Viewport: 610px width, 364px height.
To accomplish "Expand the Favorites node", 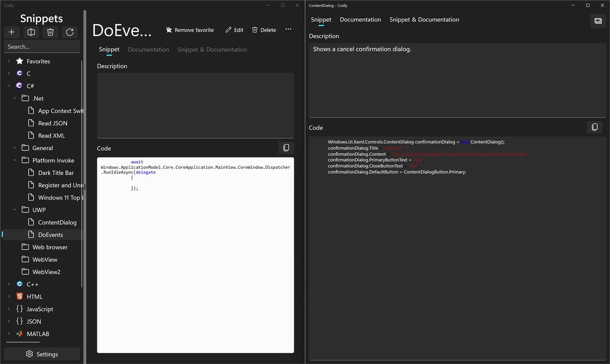I will 9,61.
